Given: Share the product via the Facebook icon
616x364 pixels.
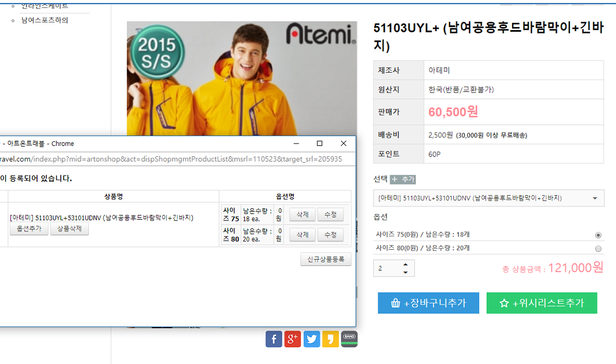Looking at the screenshot, I should pyautogui.click(x=274, y=339).
